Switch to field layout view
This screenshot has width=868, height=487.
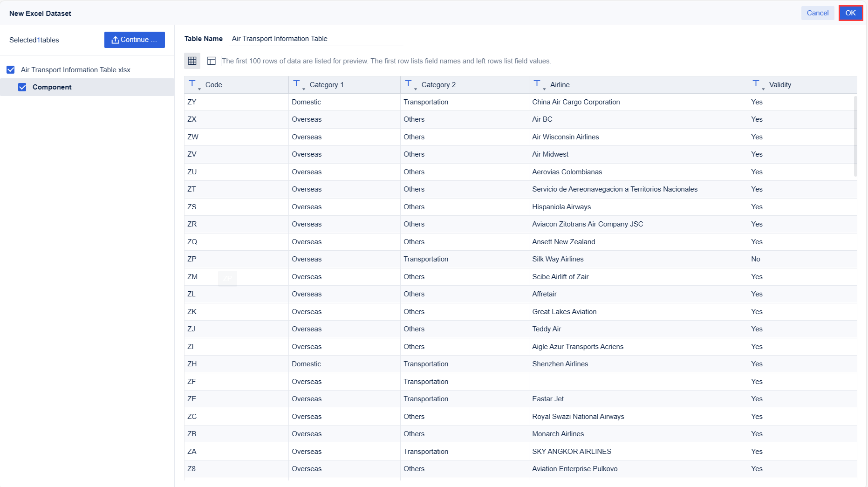[211, 61]
